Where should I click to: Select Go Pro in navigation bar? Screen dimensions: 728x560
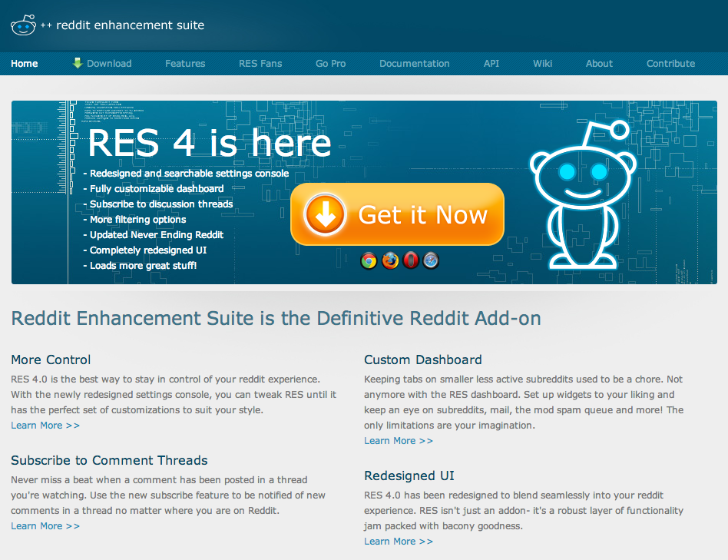click(330, 64)
